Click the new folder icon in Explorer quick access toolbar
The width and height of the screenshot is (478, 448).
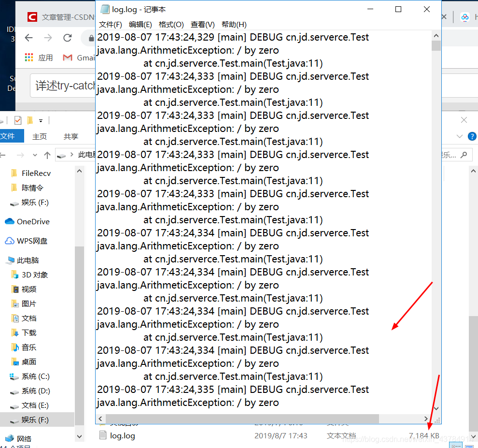(29, 120)
